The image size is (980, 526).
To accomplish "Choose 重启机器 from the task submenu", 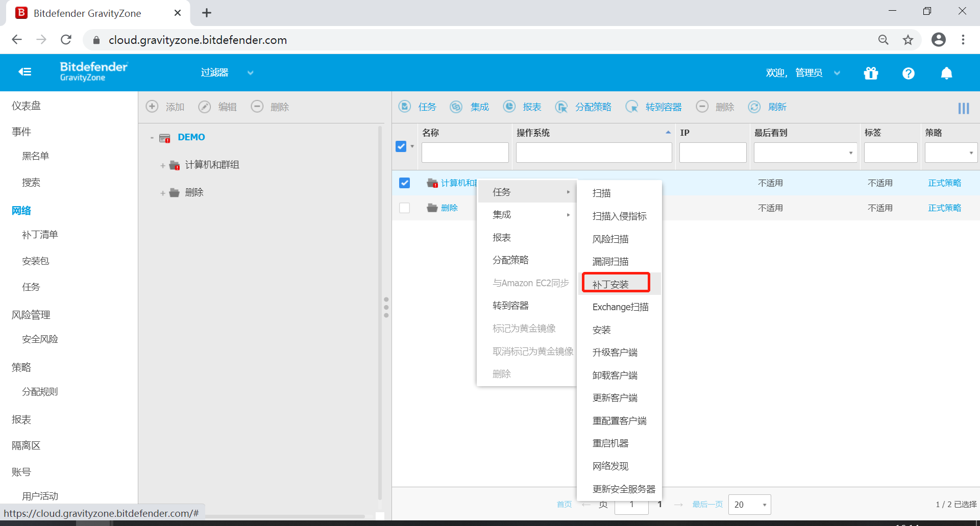I will [x=610, y=443].
